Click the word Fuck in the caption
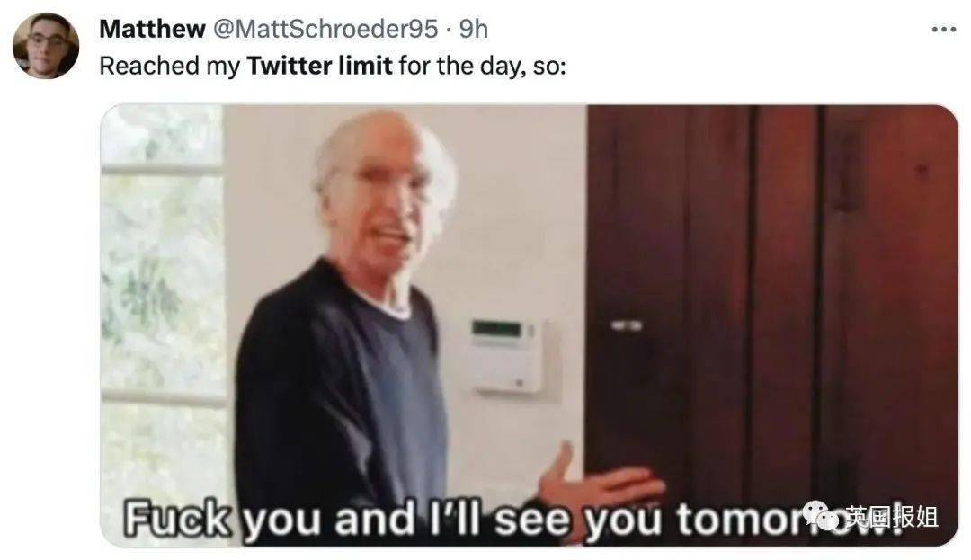 [x=177, y=519]
